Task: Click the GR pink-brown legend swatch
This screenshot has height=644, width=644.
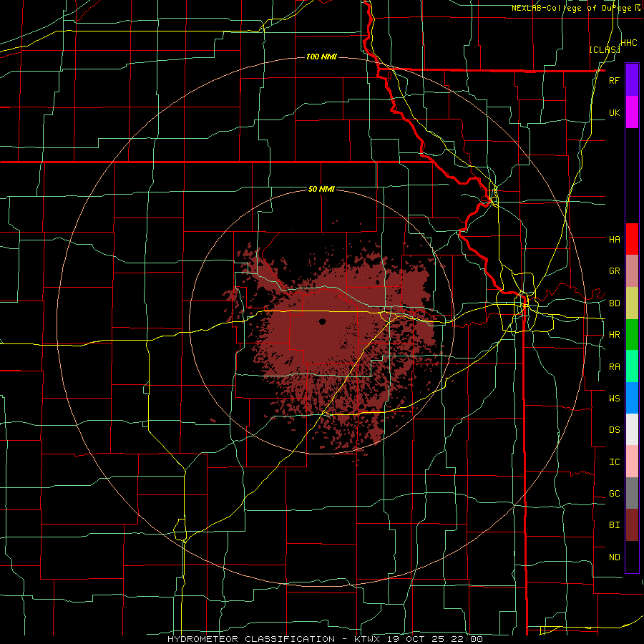Action: tap(632, 271)
